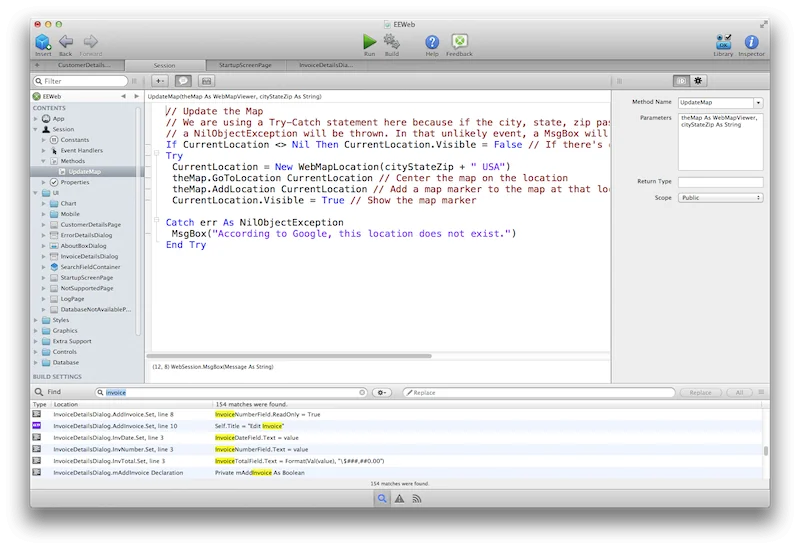Click the Run toolbar icon
The height and width of the screenshot is (549, 800).
click(370, 42)
